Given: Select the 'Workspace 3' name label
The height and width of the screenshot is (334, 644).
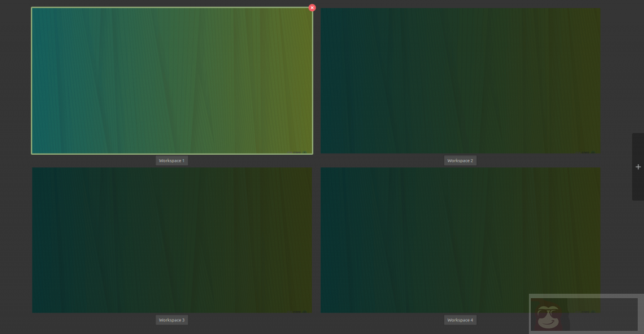Looking at the screenshot, I should 172,320.
